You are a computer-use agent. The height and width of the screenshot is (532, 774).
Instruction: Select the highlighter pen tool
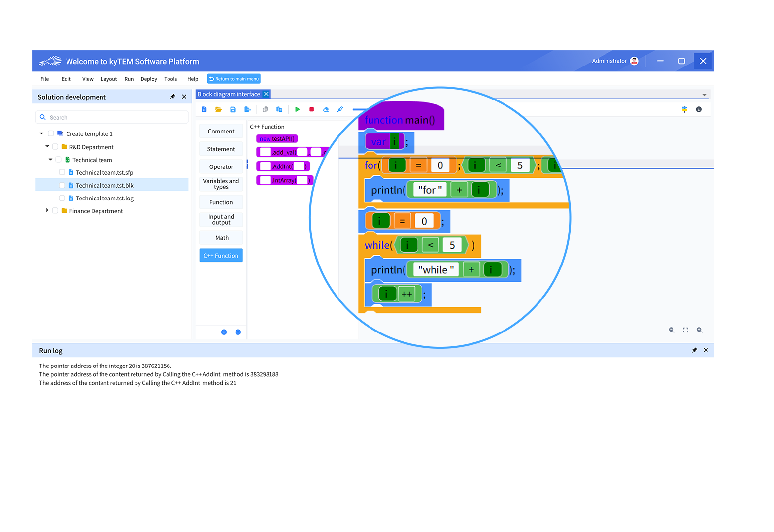click(340, 109)
